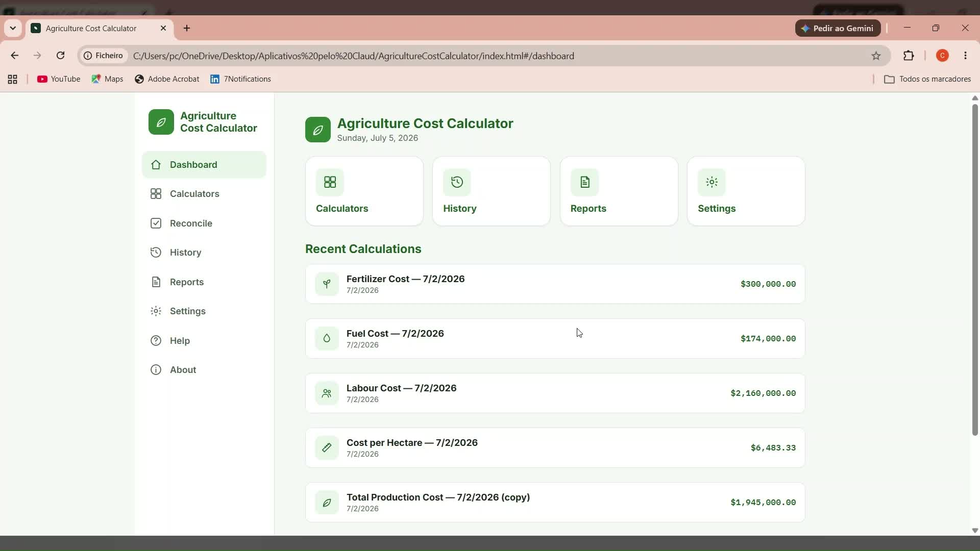This screenshot has height=551, width=980.
Task: Click the Fuel Cost droplet icon
Action: coord(327,339)
